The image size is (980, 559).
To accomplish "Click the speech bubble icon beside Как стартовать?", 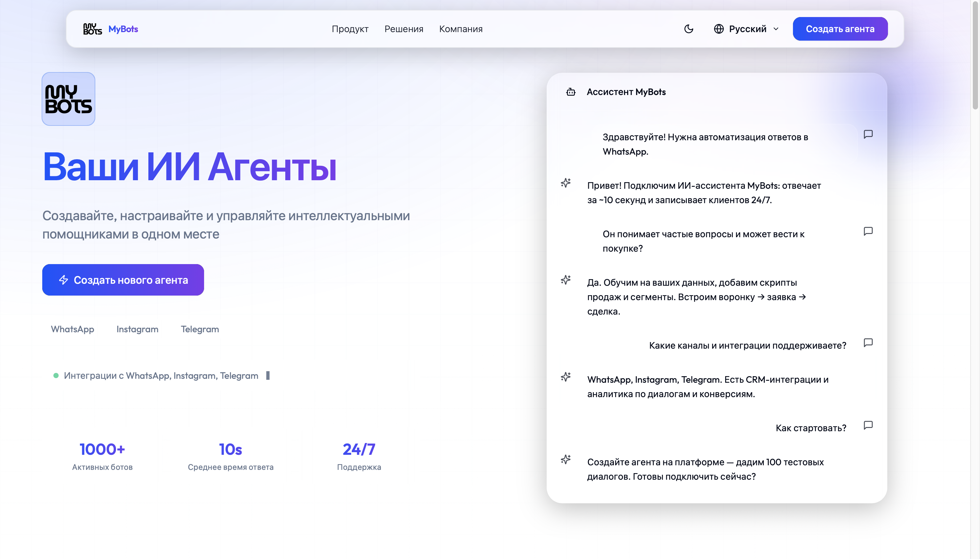I will (x=868, y=425).
